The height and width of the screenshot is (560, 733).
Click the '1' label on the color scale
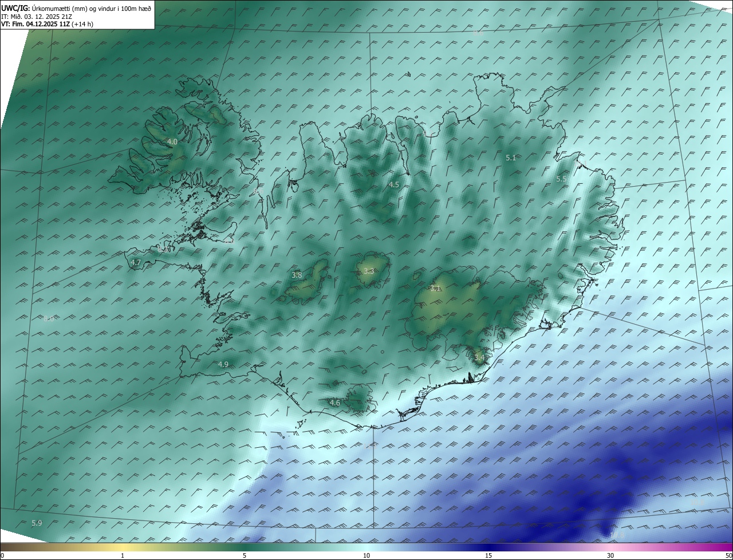pyautogui.click(x=123, y=555)
